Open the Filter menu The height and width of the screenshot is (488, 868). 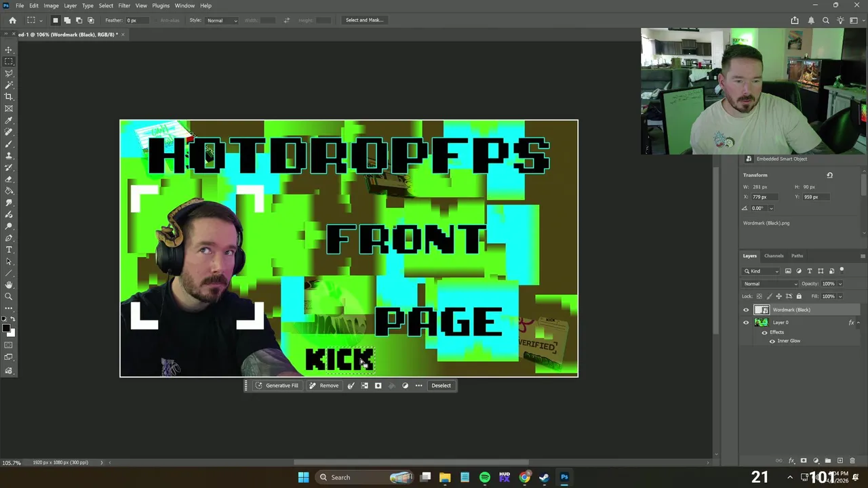[x=124, y=5]
